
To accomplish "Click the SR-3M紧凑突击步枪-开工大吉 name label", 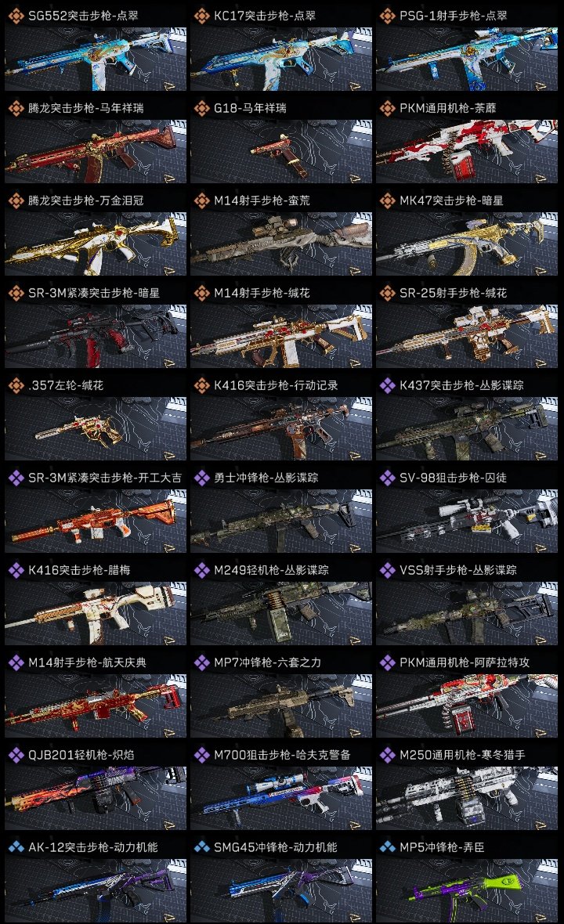I will pos(105,478).
